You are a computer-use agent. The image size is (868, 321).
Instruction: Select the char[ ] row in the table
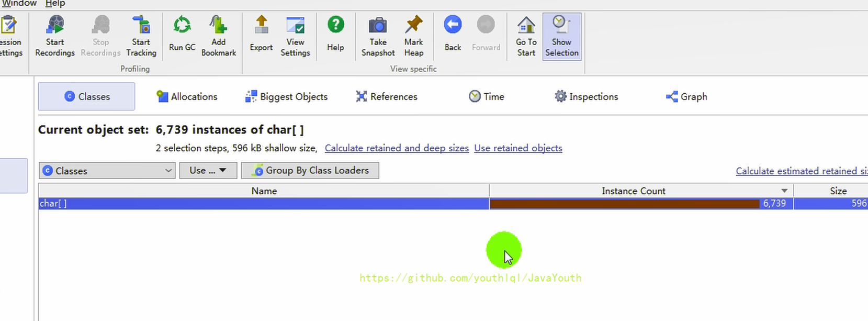point(453,204)
